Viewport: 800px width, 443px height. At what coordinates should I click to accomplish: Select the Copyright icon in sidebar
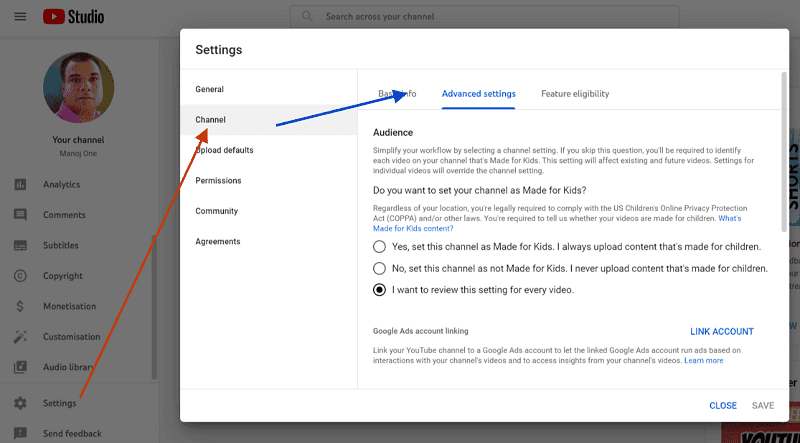pos(20,276)
